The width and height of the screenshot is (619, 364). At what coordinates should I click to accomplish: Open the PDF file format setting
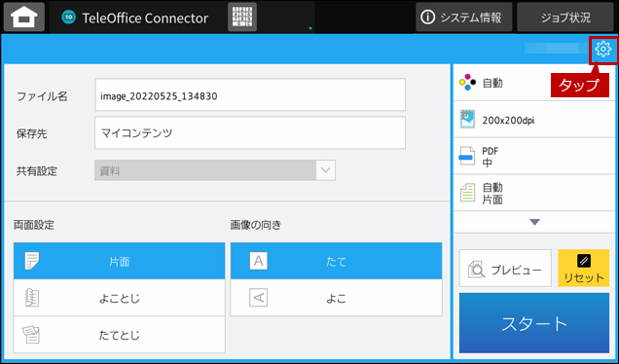click(534, 156)
